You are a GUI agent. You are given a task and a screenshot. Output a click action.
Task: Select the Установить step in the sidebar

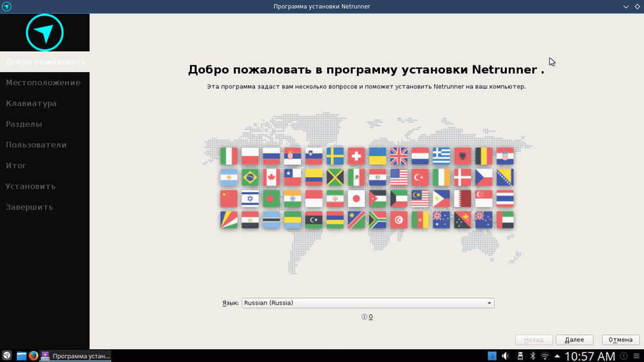(45, 187)
